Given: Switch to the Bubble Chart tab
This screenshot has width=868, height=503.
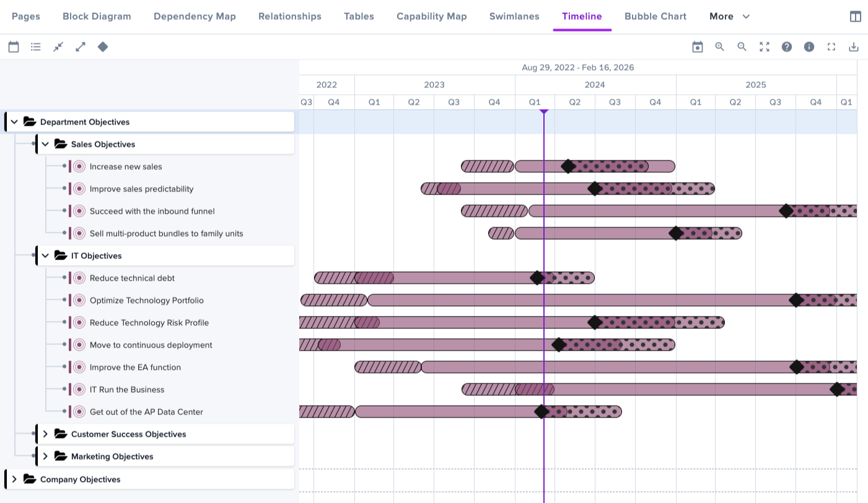Looking at the screenshot, I should 655,16.
